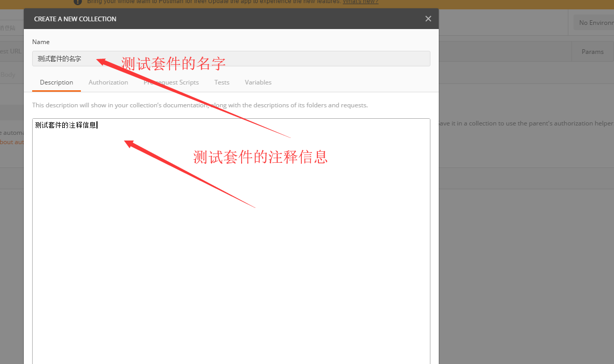Open the Variables tab
The height and width of the screenshot is (364, 614).
point(258,82)
